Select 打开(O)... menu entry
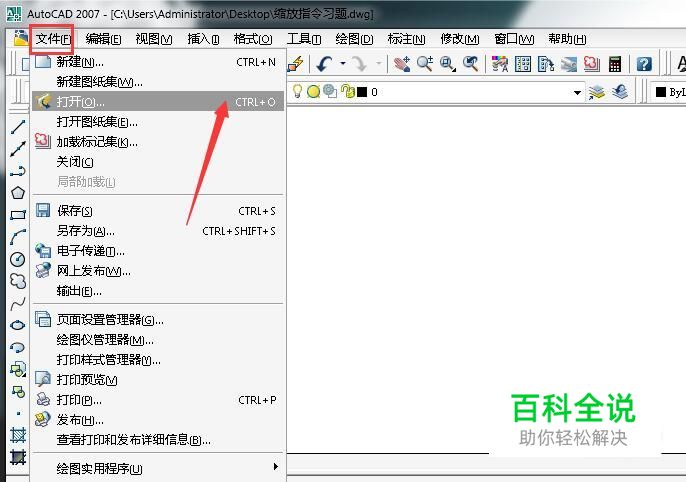 click(158, 101)
